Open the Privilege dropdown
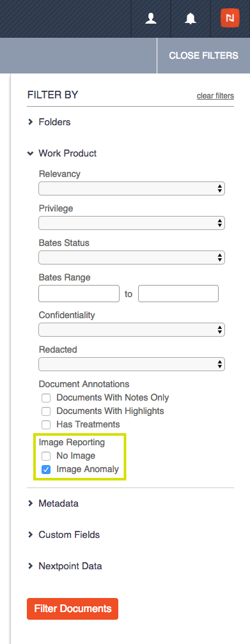The image size is (250, 644). point(132,223)
